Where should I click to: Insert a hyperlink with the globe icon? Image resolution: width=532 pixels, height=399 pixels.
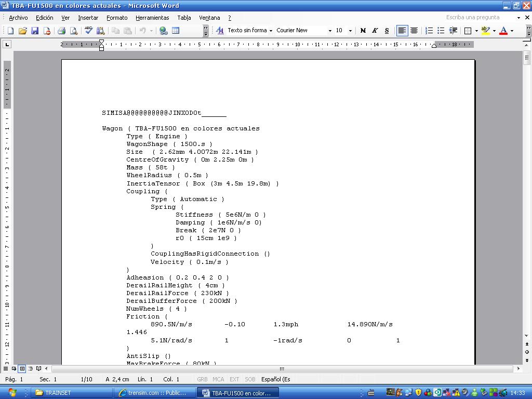click(163, 31)
